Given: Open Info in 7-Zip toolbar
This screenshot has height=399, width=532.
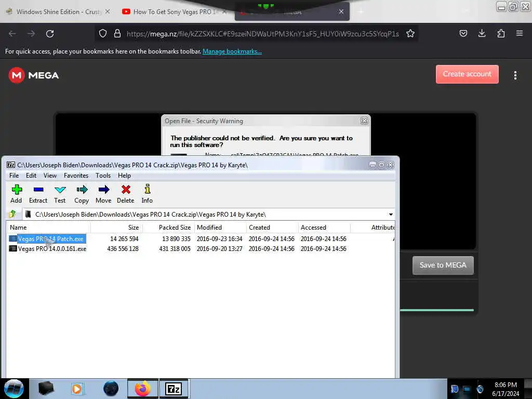Looking at the screenshot, I should (x=147, y=194).
